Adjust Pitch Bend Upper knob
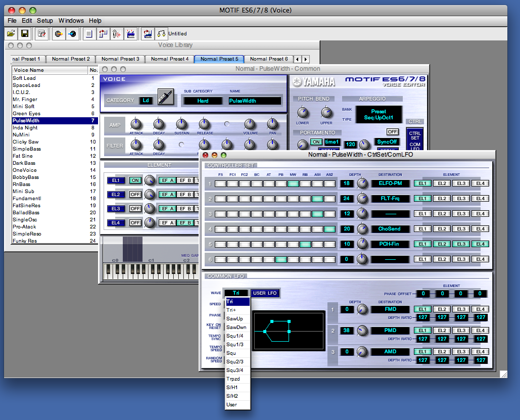Image resolution: width=520 pixels, height=420 pixels. tap(326, 113)
